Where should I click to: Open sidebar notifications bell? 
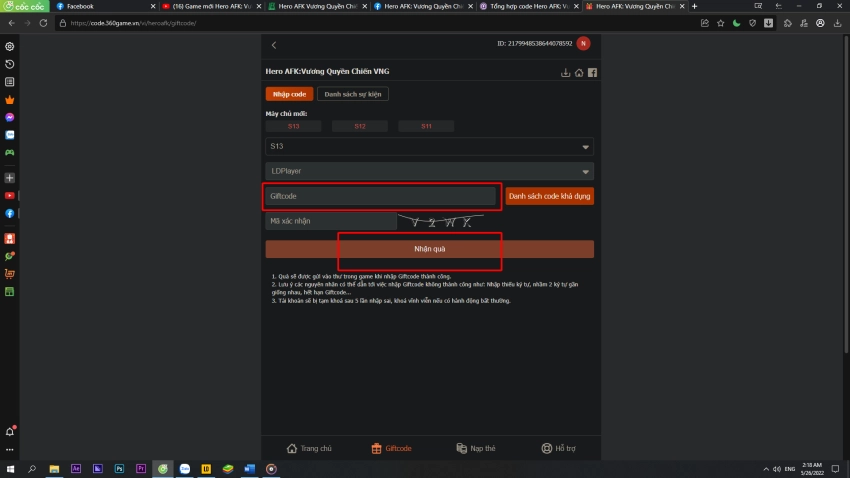(10, 431)
